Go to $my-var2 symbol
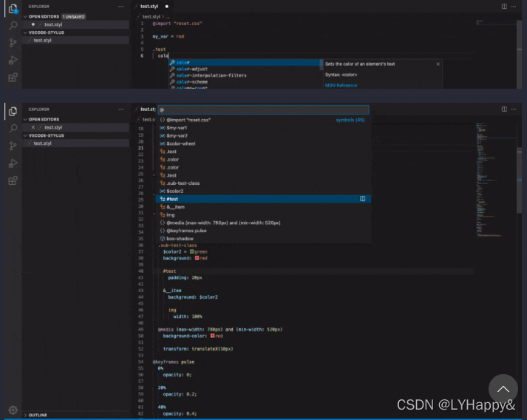The width and height of the screenshot is (527, 420). [263, 135]
